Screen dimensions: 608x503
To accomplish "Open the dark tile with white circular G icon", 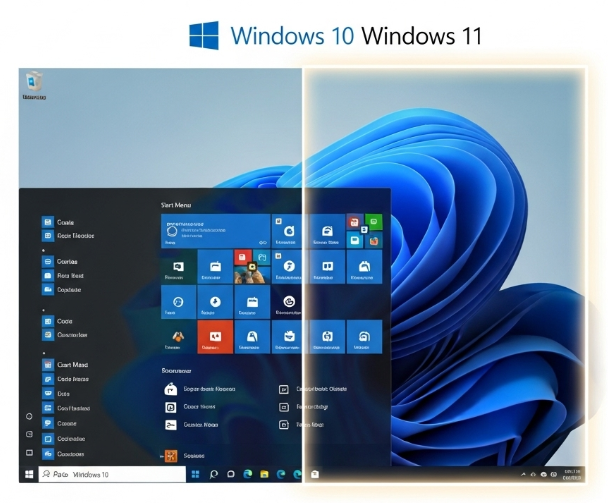I will [289, 302].
